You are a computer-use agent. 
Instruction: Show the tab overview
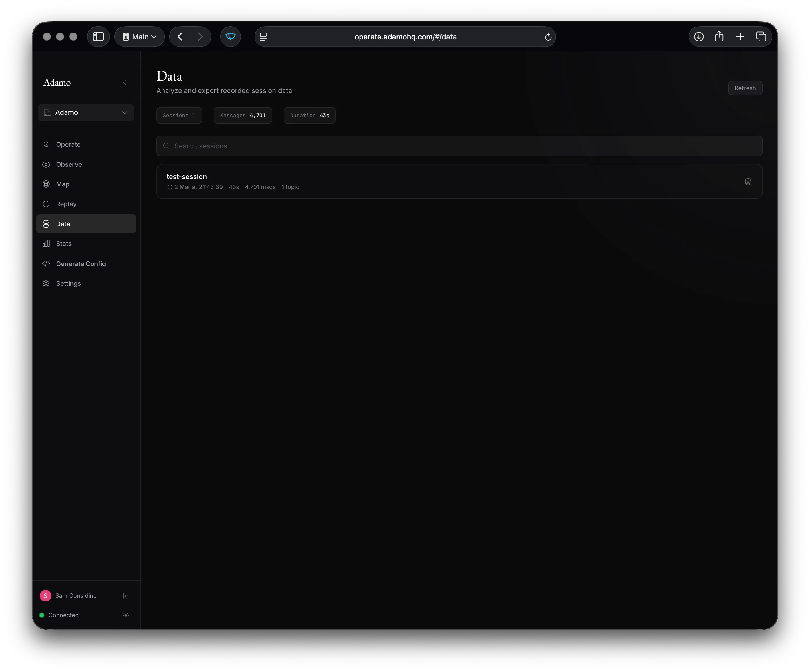(761, 37)
